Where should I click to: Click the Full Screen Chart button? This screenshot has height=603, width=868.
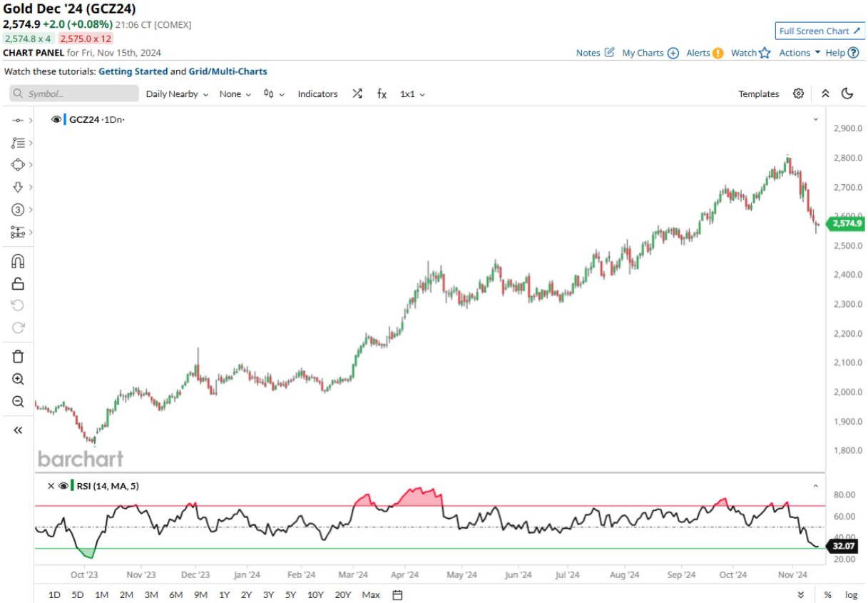[820, 31]
